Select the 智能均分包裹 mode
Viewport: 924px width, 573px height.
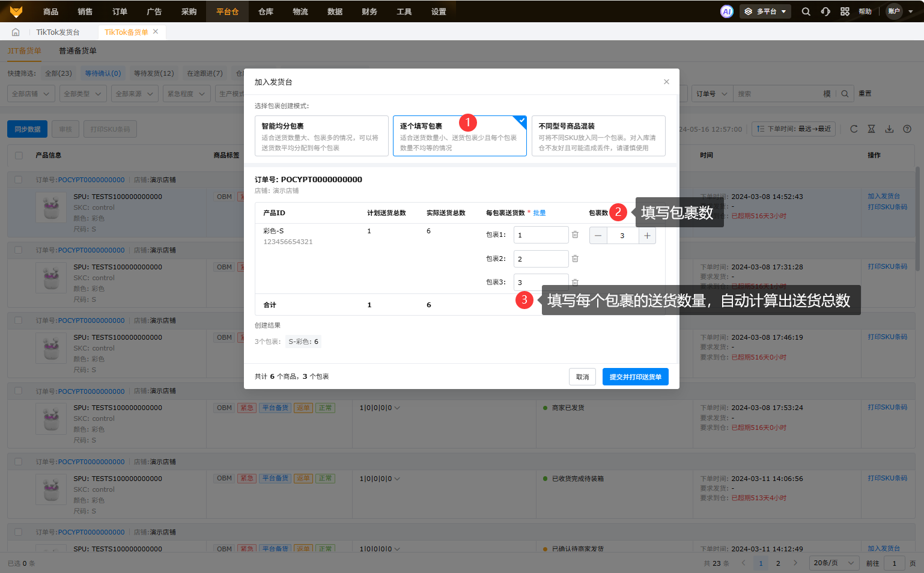[x=321, y=136]
